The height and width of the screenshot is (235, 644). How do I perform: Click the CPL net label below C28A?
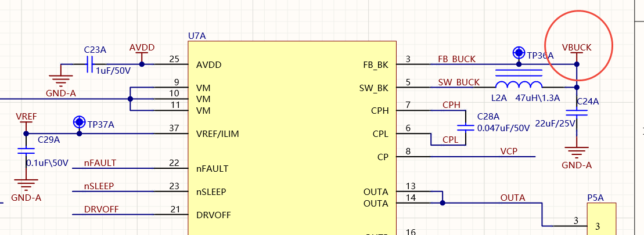pyautogui.click(x=451, y=140)
